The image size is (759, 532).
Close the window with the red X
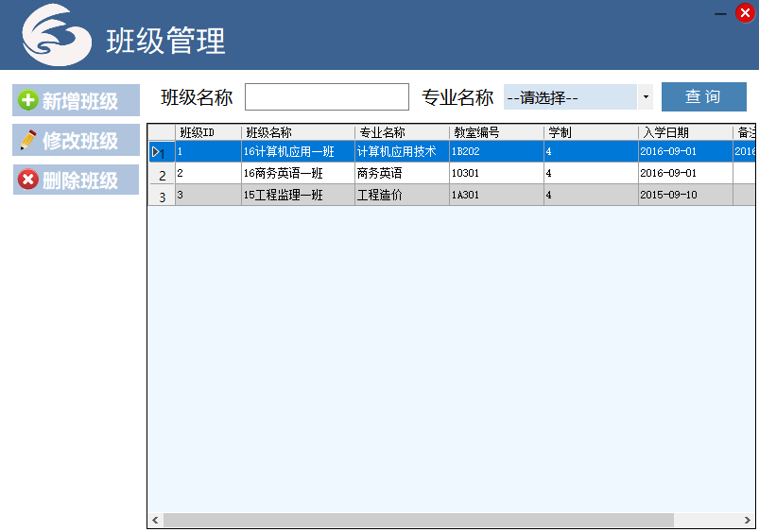point(745,13)
